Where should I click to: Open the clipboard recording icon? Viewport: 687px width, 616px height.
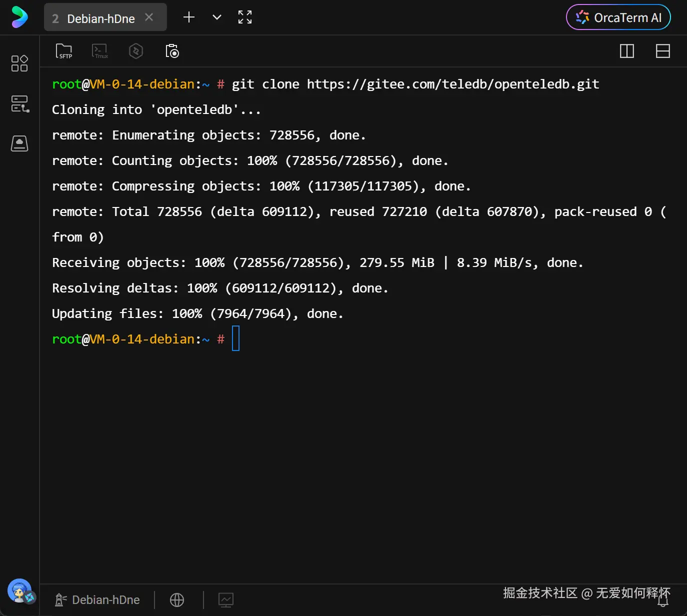[172, 51]
